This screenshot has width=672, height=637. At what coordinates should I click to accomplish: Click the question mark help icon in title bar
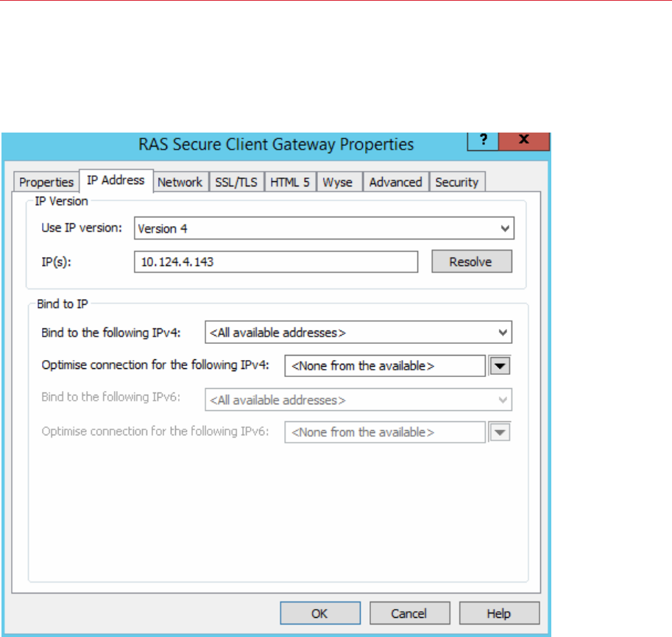pyautogui.click(x=483, y=140)
